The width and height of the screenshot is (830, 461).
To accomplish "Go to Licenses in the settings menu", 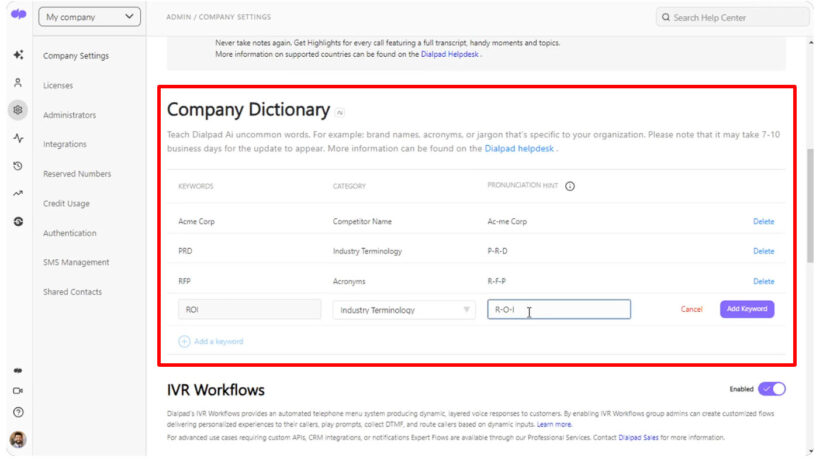I will 58,86.
